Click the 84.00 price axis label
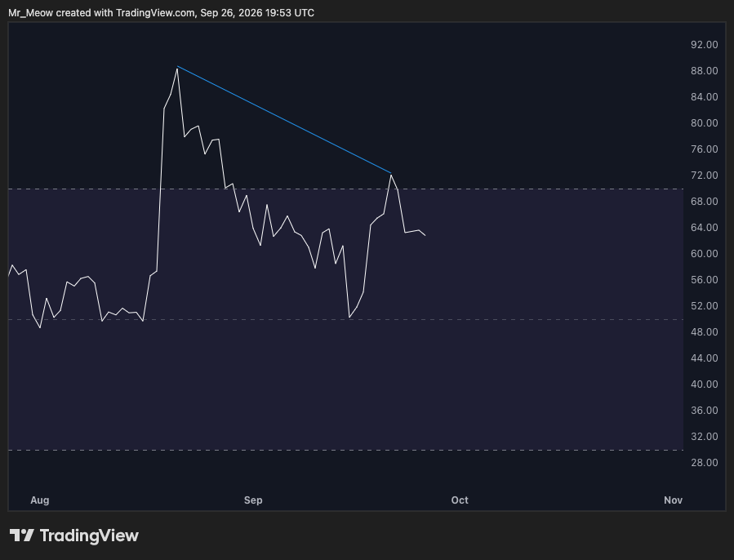734x560 pixels. pyautogui.click(x=704, y=97)
